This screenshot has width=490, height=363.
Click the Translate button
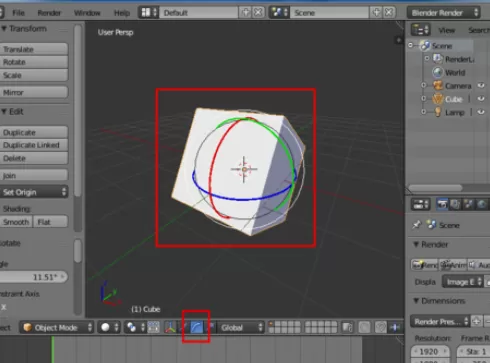[34, 49]
